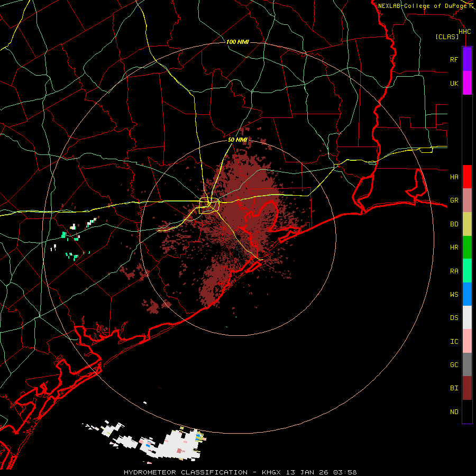Click the 100 NMI range ring label
The width and height of the screenshot is (476, 476).
point(237,42)
